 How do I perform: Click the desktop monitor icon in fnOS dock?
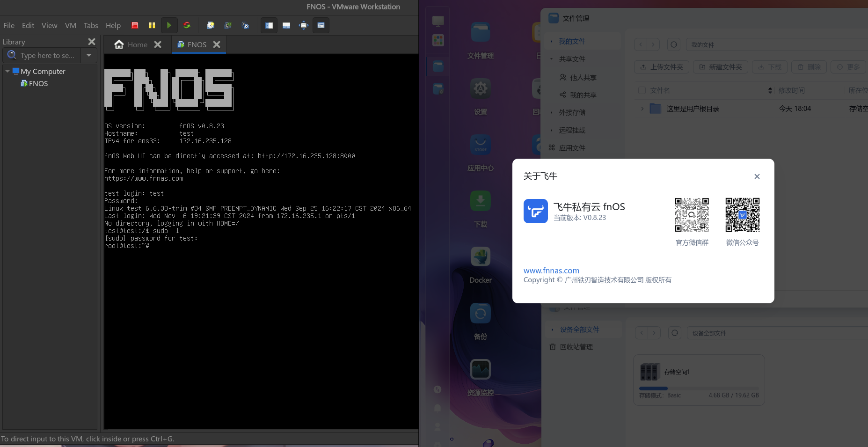438,21
